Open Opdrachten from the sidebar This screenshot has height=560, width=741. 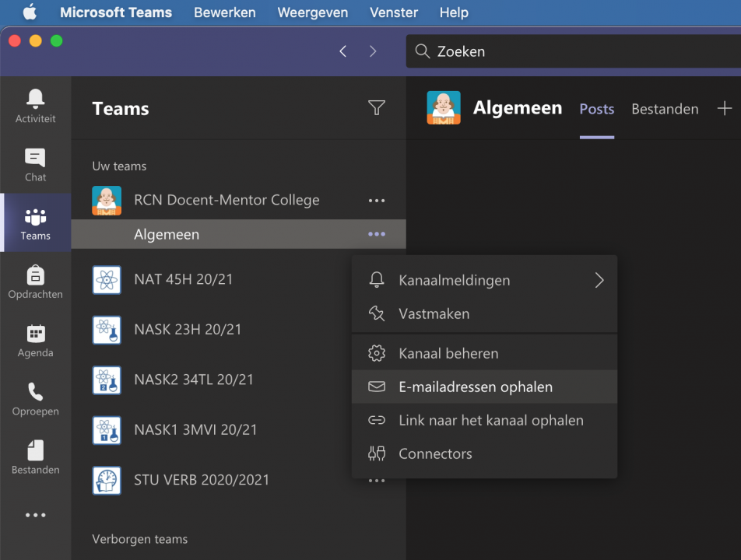pos(35,282)
